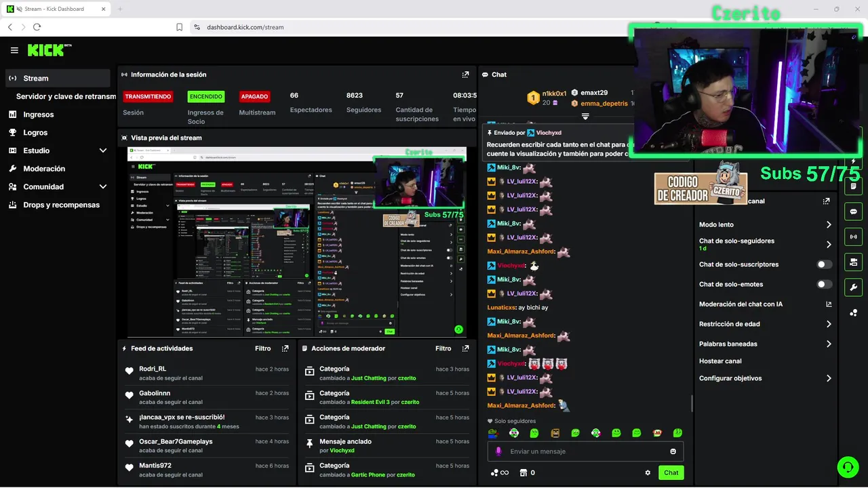Open the hamburger menu next to KICK logo
This screenshot has height=488, width=868.
(x=14, y=50)
